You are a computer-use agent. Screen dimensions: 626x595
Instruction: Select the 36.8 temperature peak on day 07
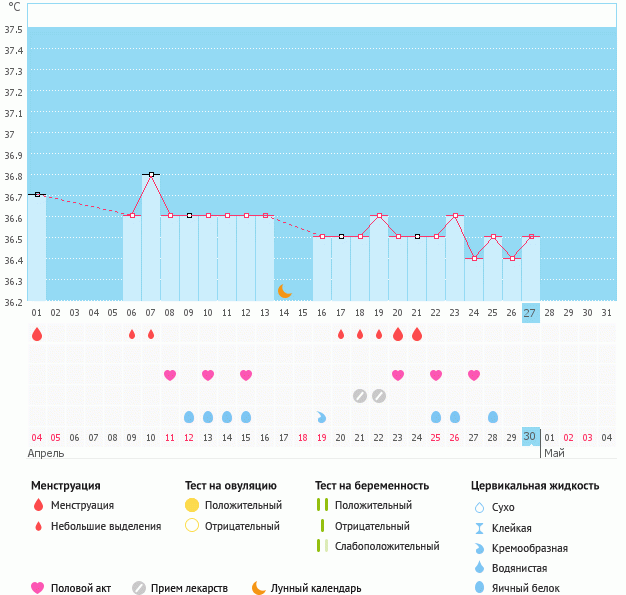pyautogui.click(x=151, y=174)
